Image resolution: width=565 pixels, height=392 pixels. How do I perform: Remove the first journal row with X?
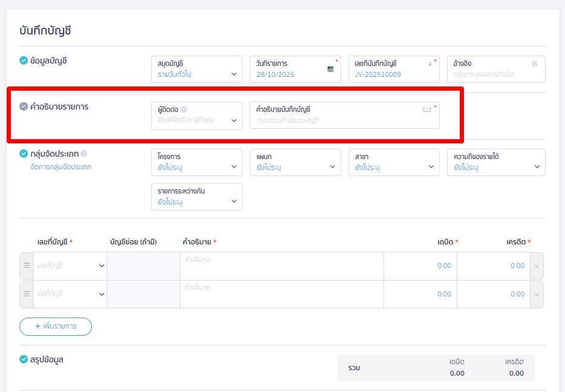pos(537,266)
